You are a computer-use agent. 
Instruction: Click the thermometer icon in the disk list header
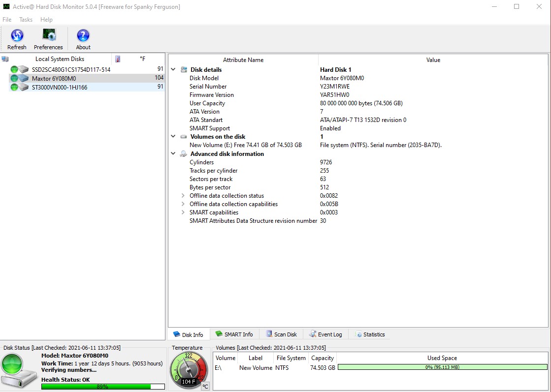click(x=117, y=59)
